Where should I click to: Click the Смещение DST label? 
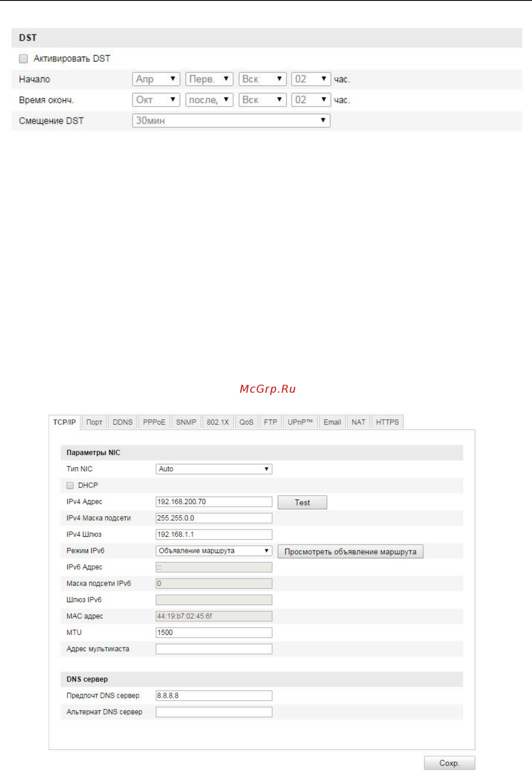51,121
